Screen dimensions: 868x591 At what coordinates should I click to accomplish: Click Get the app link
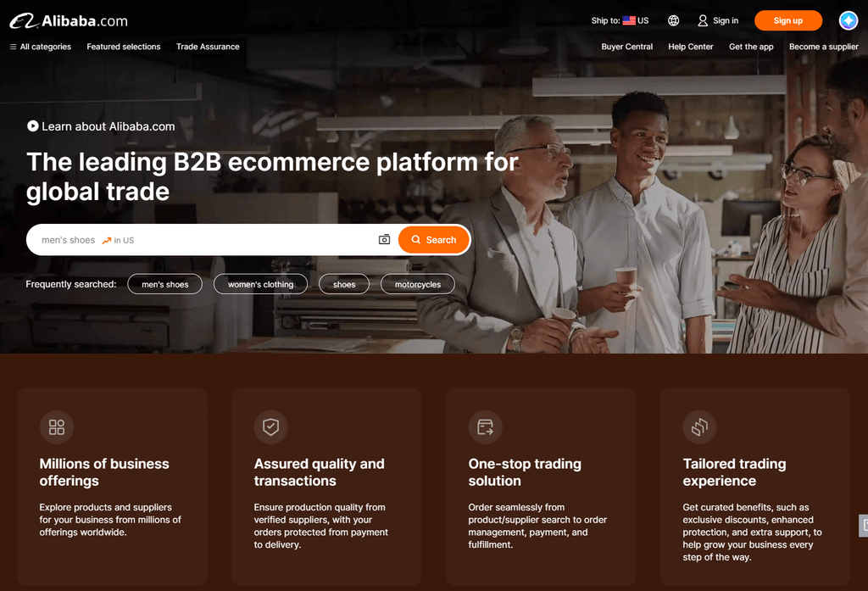(x=751, y=47)
